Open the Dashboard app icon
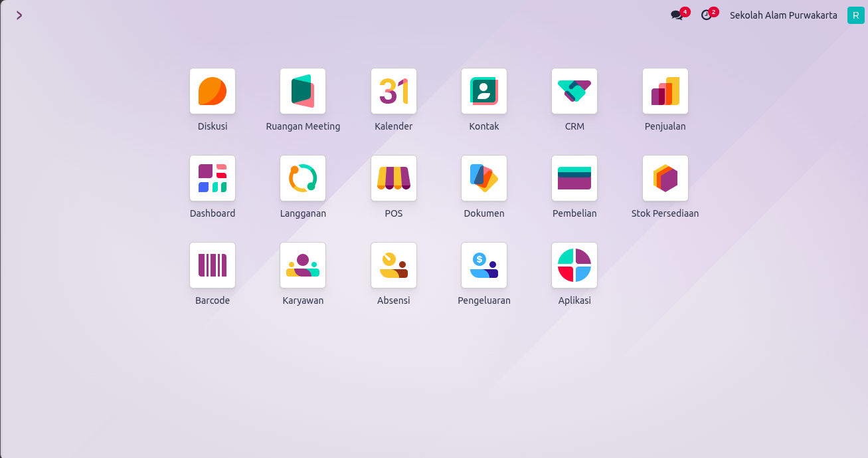 point(213,178)
